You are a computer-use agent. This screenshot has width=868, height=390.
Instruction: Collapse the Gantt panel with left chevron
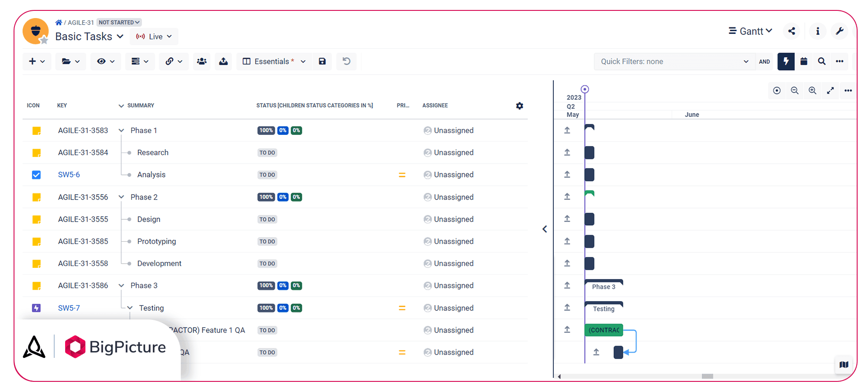(x=545, y=229)
